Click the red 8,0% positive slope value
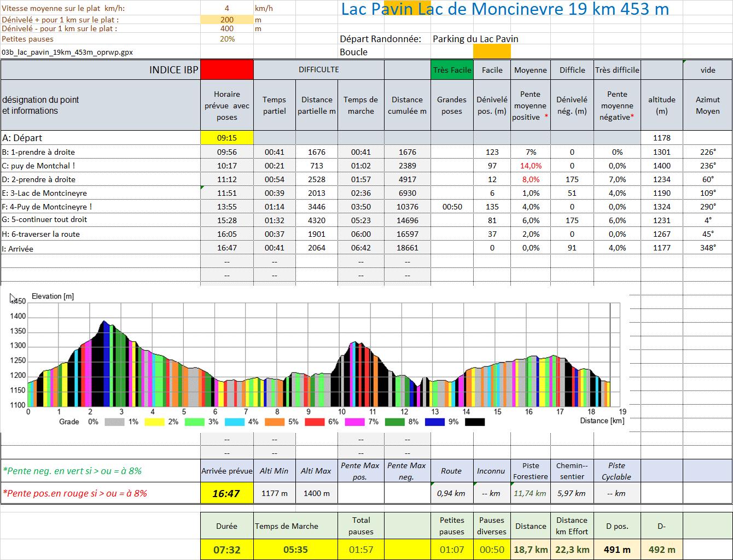 (530, 179)
